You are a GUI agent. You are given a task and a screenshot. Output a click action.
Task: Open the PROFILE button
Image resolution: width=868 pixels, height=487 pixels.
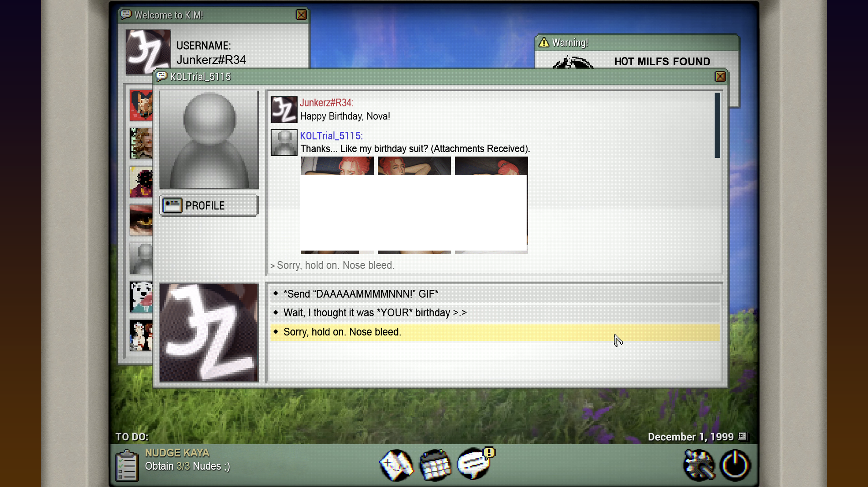click(x=209, y=205)
